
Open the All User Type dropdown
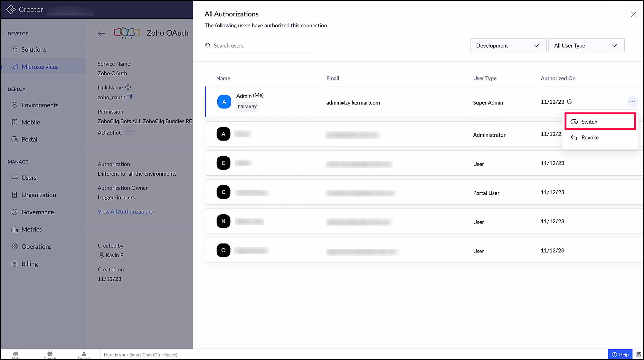click(586, 46)
